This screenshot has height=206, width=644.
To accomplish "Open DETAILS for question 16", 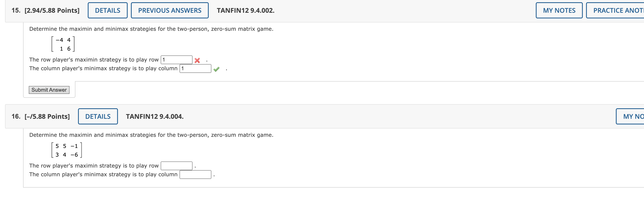I will [98, 116].
